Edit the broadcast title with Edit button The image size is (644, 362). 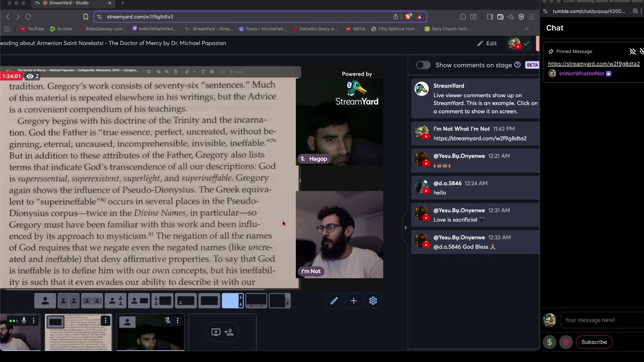point(487,43)
